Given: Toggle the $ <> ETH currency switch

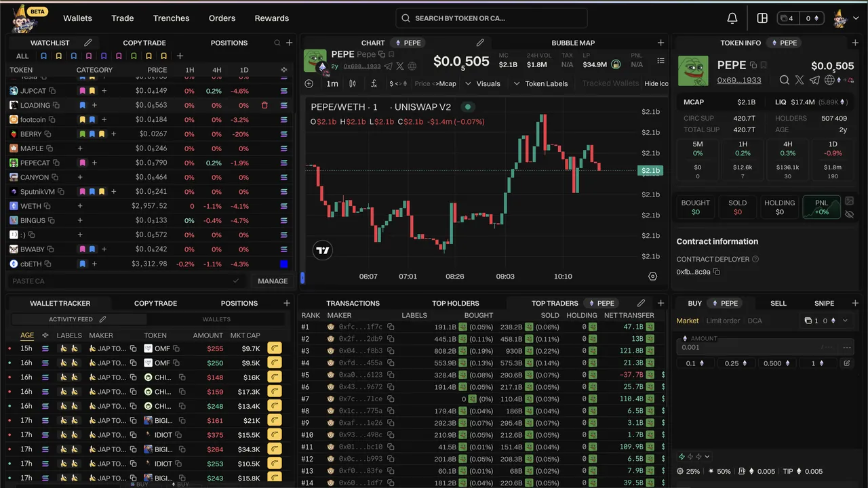Looking at the screenshot, I should (398, 83).
